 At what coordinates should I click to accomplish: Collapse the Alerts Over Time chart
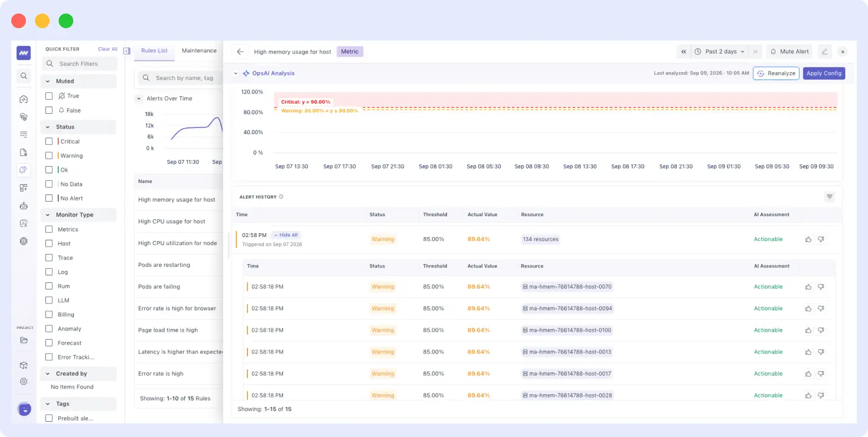click(139, 99)
